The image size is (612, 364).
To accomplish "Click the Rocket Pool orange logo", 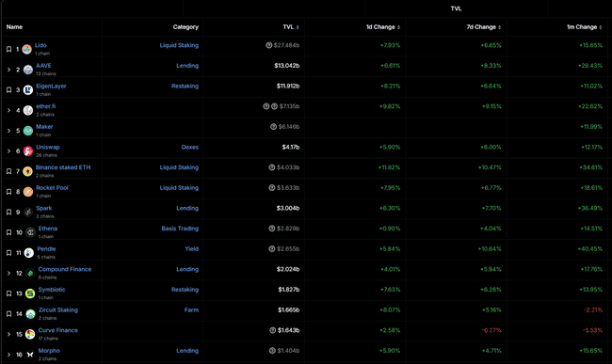I will tap(27, 192).
